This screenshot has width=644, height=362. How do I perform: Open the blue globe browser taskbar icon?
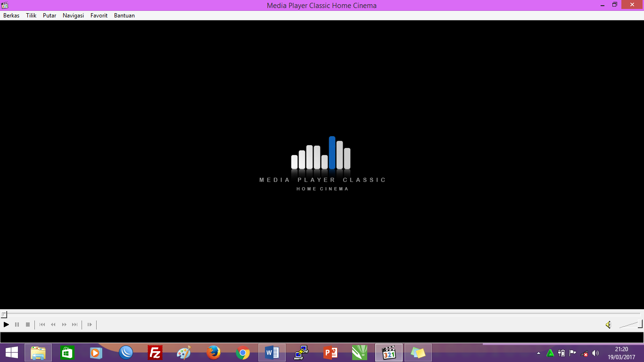pyautogui.click(x=126, y=353)
